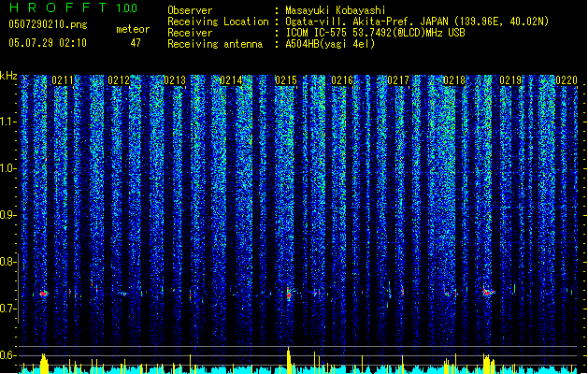Screen dimensions: 588x374
Task: Click the tallest yellow power peak at 0215
Action: tap(288, 360)
